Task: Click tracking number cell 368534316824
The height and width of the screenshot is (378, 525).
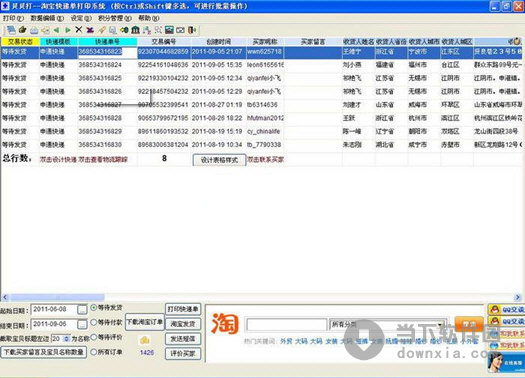Action: 107,65
